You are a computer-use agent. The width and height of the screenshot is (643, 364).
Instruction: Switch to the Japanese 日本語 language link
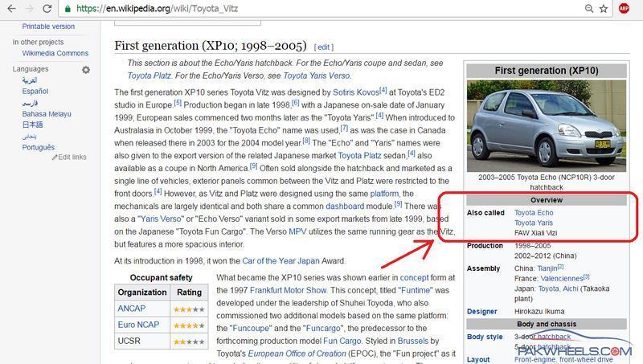(x=32, y=125)
